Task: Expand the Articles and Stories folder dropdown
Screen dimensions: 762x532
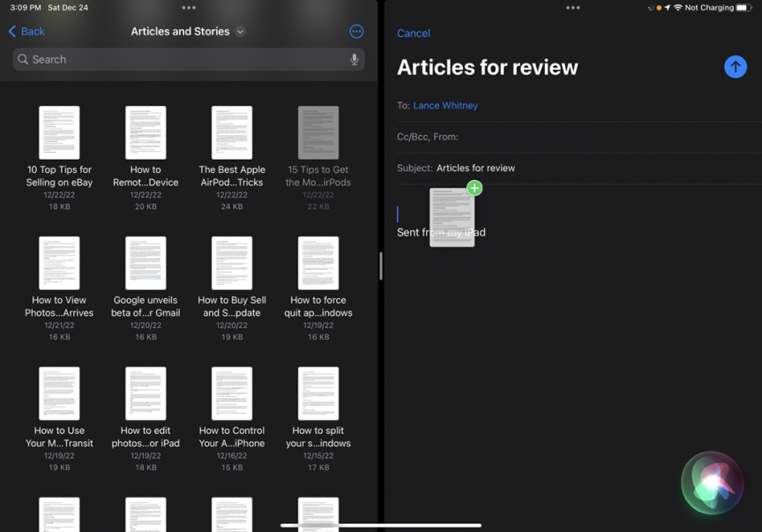Action: [241, 32]
